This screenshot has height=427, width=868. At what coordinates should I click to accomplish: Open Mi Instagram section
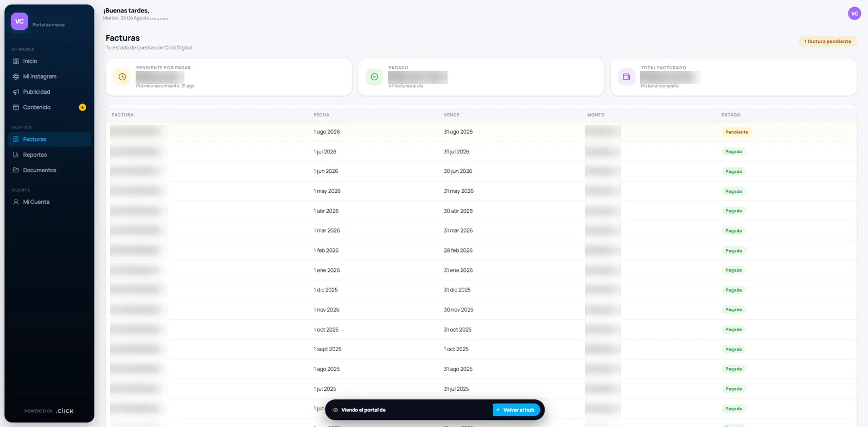49,76
